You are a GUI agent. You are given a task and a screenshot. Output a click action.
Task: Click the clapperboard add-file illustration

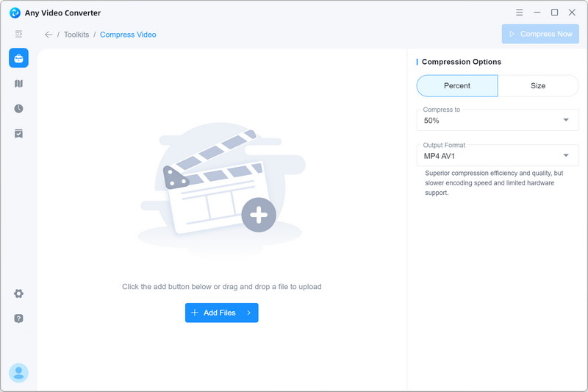(222, 190)
